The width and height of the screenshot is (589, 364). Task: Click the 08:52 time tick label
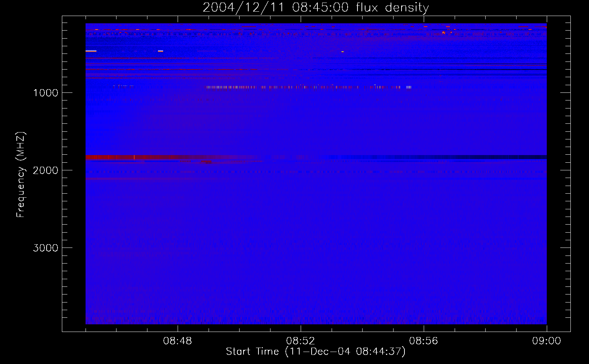click(x=301, y=341)
